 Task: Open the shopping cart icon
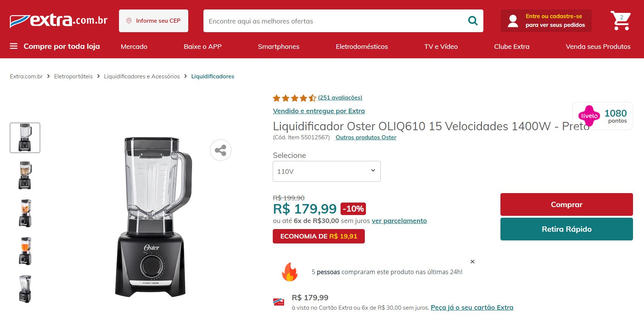click(x=621, y=20)
